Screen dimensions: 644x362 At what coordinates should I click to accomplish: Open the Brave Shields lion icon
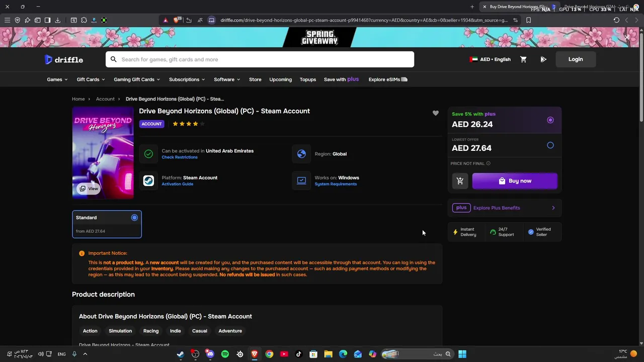click(177, 20)
